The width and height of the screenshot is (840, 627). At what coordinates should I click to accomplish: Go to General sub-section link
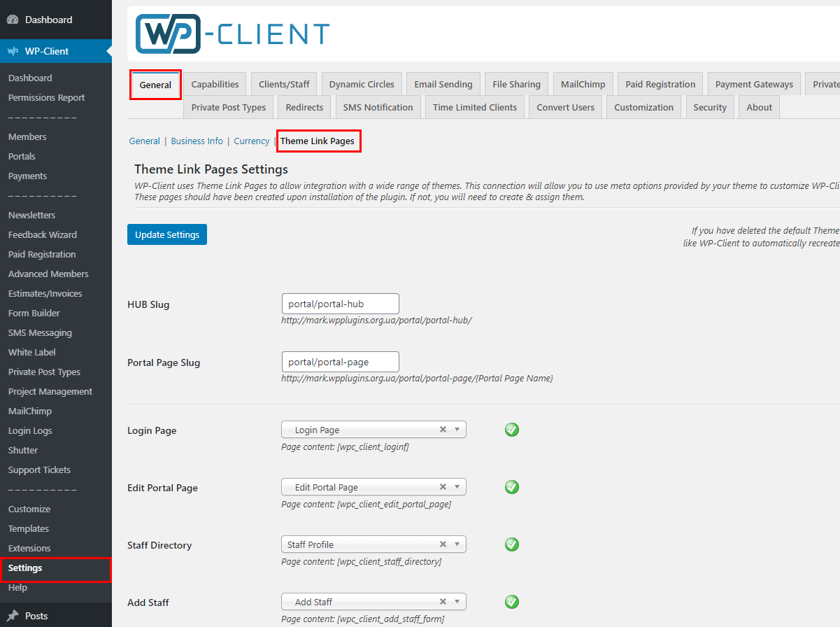click(145, 141)
